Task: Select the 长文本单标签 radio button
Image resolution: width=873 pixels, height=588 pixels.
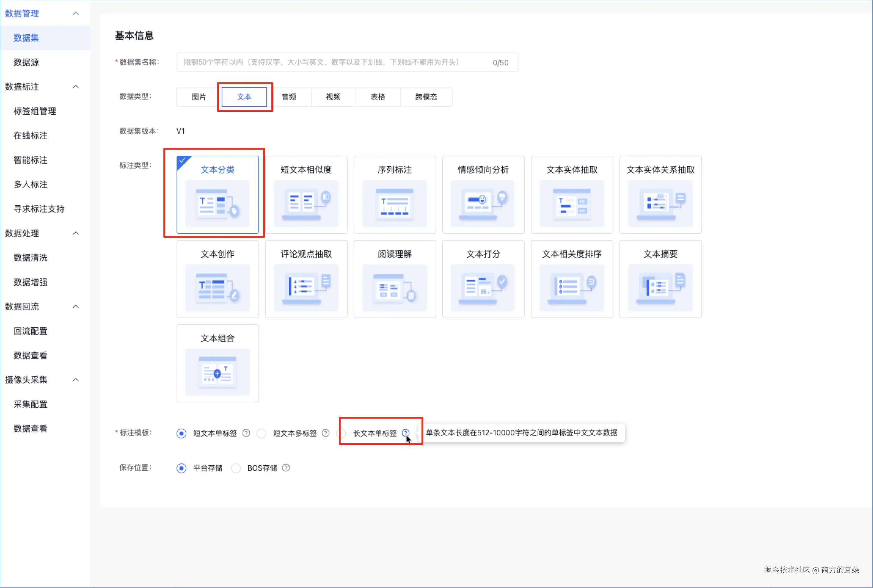Action: click(x=342, y=434)
